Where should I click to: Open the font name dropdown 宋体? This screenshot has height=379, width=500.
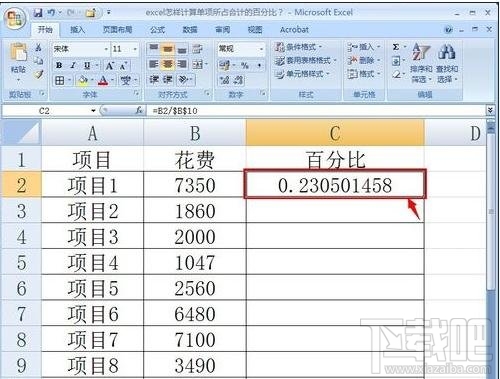pyautogui.click(x=106, y=49)
